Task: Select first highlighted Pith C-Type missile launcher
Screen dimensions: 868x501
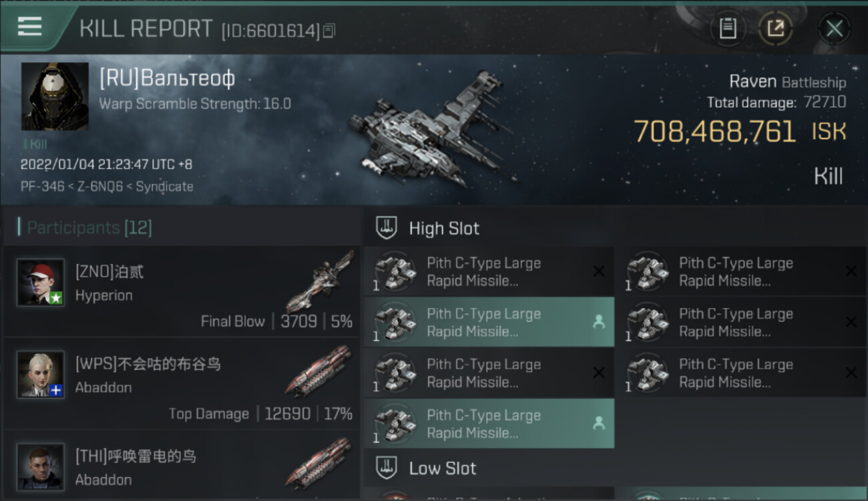Action: (x=489, y=322)
